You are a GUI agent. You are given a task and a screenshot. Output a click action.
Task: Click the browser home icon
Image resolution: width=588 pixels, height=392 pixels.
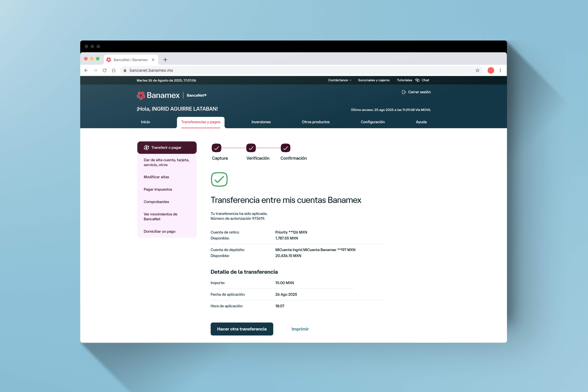tap(114, 70)
